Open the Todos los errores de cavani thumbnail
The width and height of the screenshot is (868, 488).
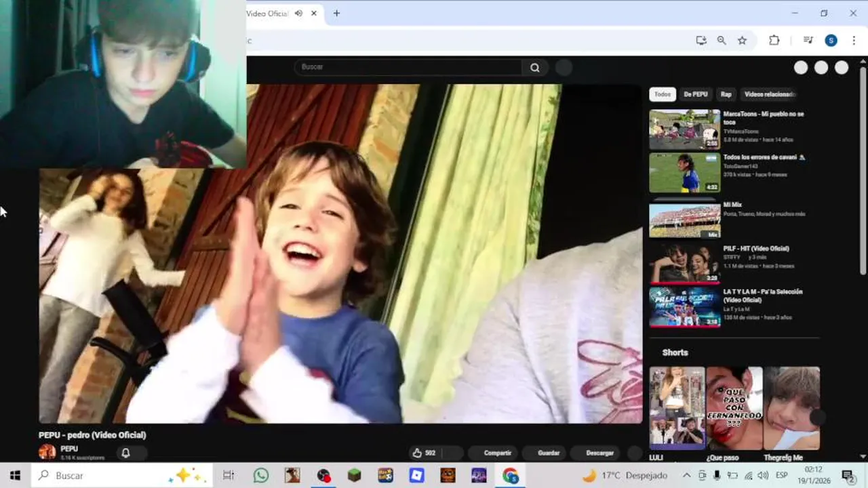click(x=685, y=173)
